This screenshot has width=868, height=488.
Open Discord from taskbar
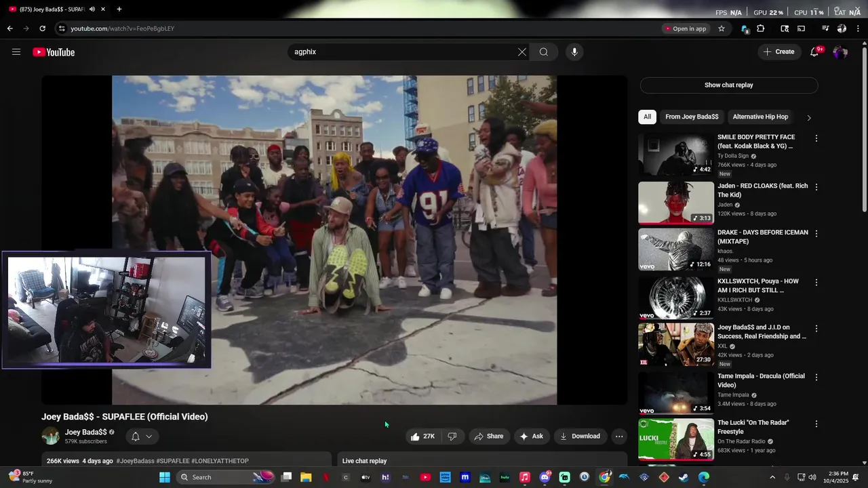click(x=545, y=477)
